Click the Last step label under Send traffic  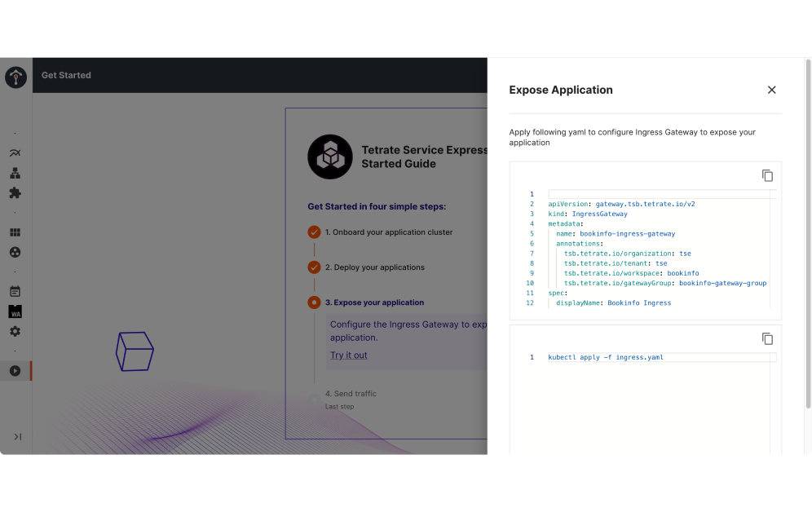click(x=339, y=406)
